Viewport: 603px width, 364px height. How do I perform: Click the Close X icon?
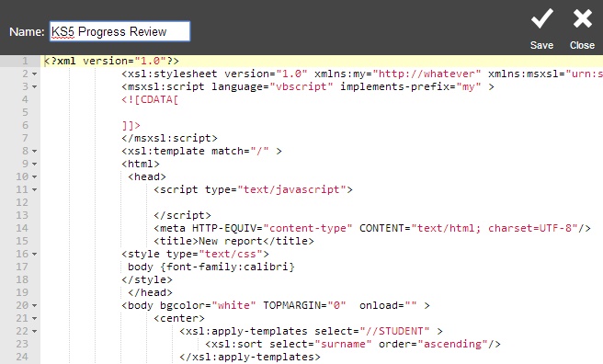[x=582, y=18]
